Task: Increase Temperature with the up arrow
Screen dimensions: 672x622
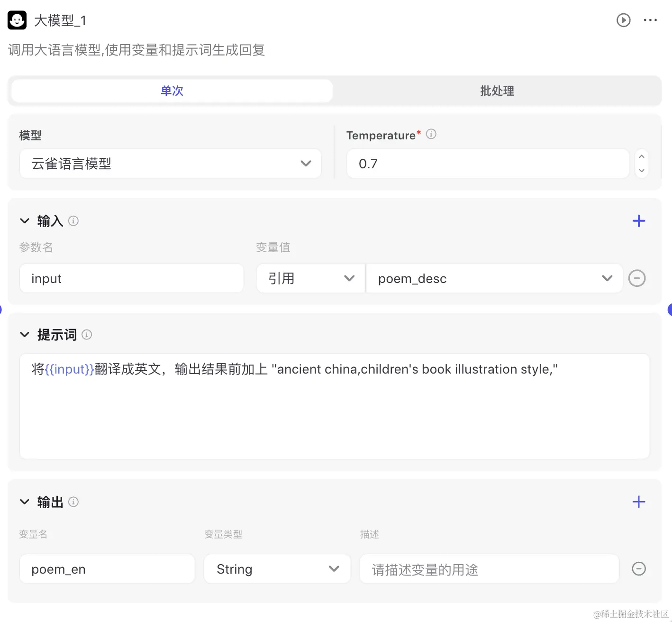Action: click(642, 157)
